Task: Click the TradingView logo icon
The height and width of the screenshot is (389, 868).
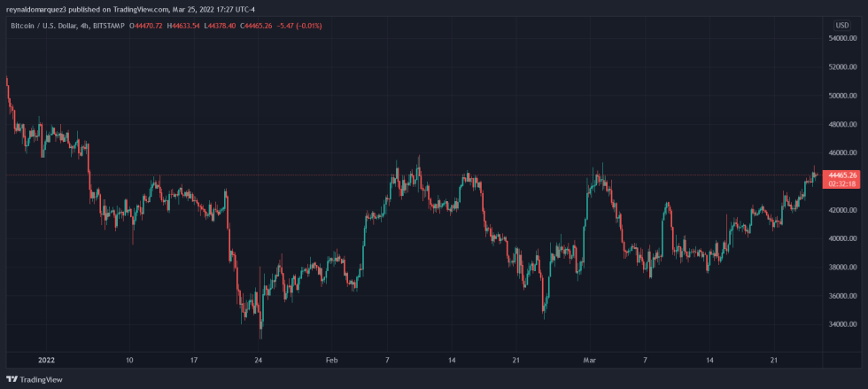Action: tap(12, 379)
